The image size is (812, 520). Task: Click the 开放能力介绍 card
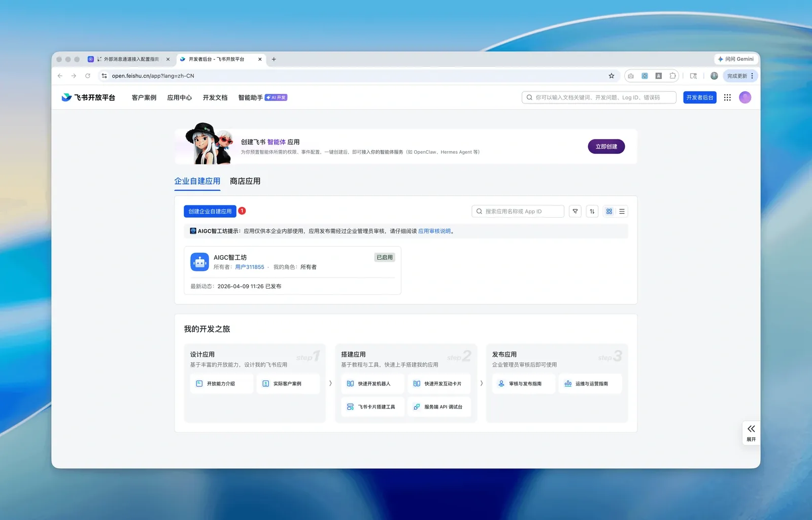(x=221, y=384)
